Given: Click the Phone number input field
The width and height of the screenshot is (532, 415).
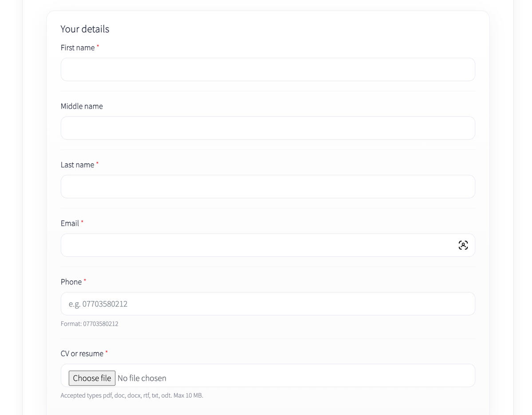Looking at the screenshot, I should [268, 304].
